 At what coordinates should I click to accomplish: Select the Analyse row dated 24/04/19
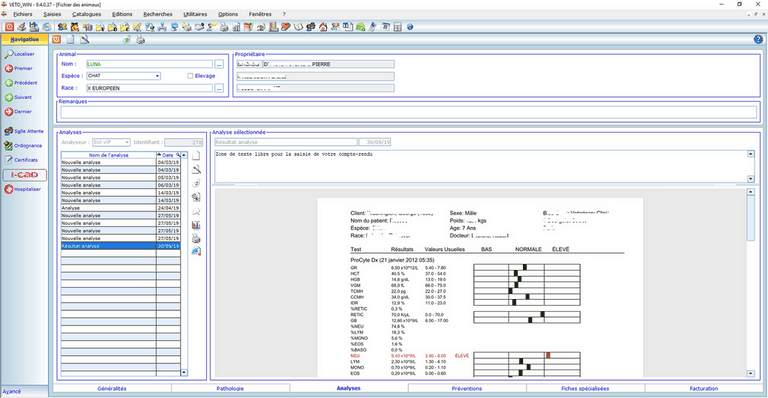(x=120, y=208)
